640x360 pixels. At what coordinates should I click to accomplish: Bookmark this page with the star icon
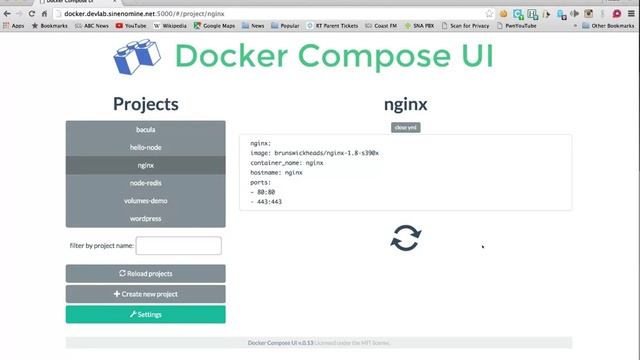pyautogui.click(x=489, y=13)
